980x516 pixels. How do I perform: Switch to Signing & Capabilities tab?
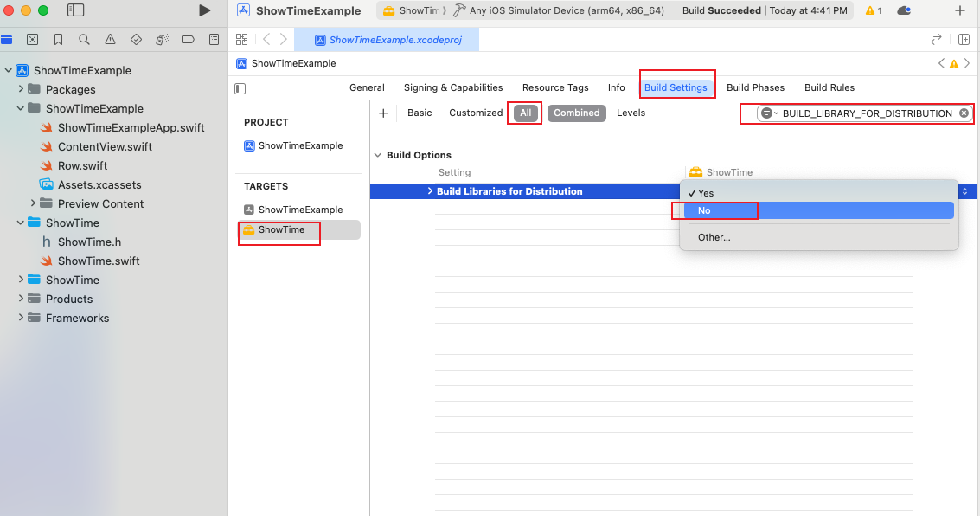click(453, 87)
